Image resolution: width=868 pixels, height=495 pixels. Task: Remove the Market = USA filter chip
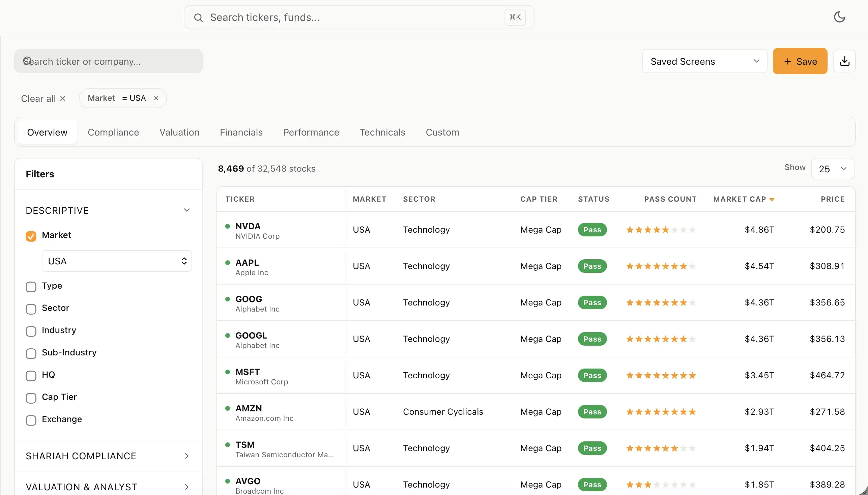tap(156, 98)
